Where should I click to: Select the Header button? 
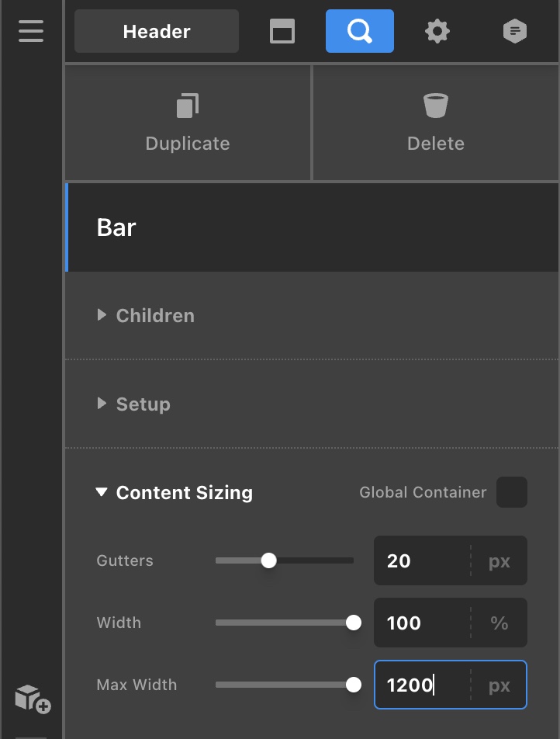[x=157, y=31]
